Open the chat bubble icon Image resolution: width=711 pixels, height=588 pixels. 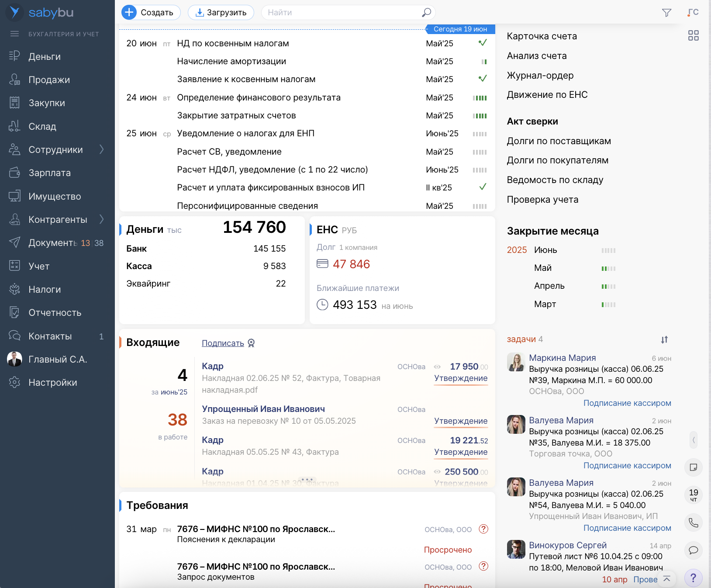693,550
